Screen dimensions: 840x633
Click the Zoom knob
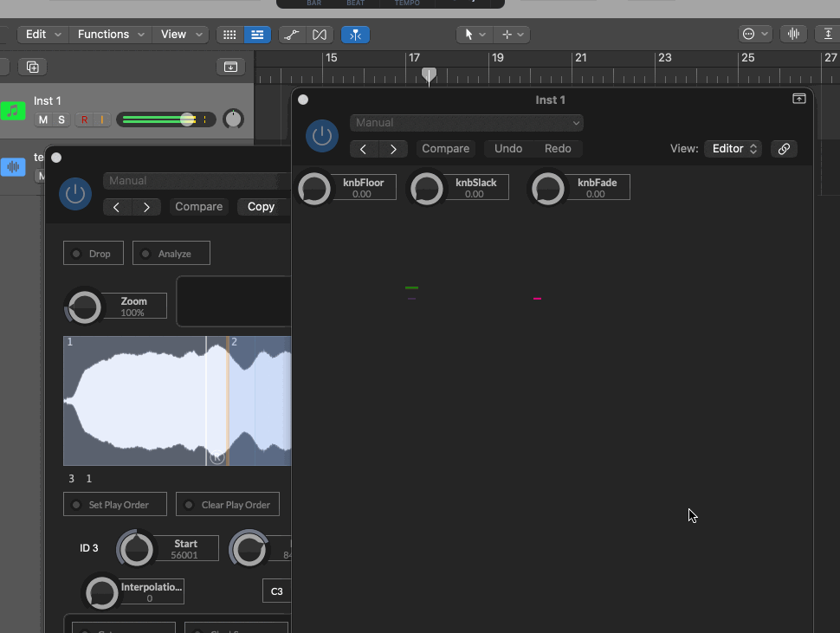(x=85, y=307)
